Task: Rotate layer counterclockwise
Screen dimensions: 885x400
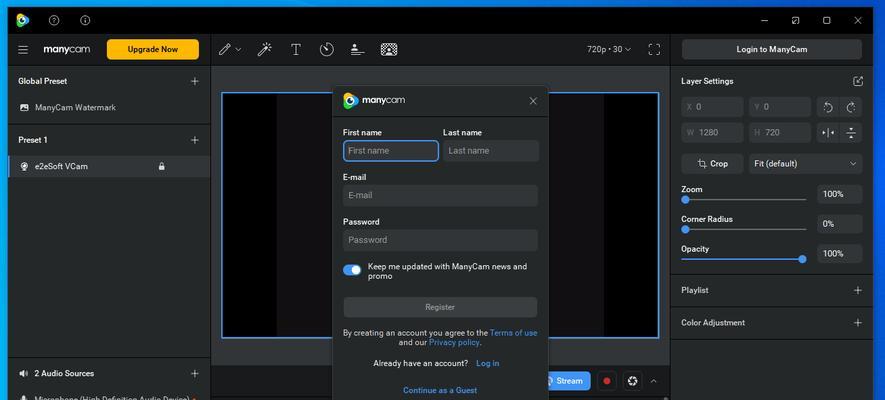Action: 828,107
